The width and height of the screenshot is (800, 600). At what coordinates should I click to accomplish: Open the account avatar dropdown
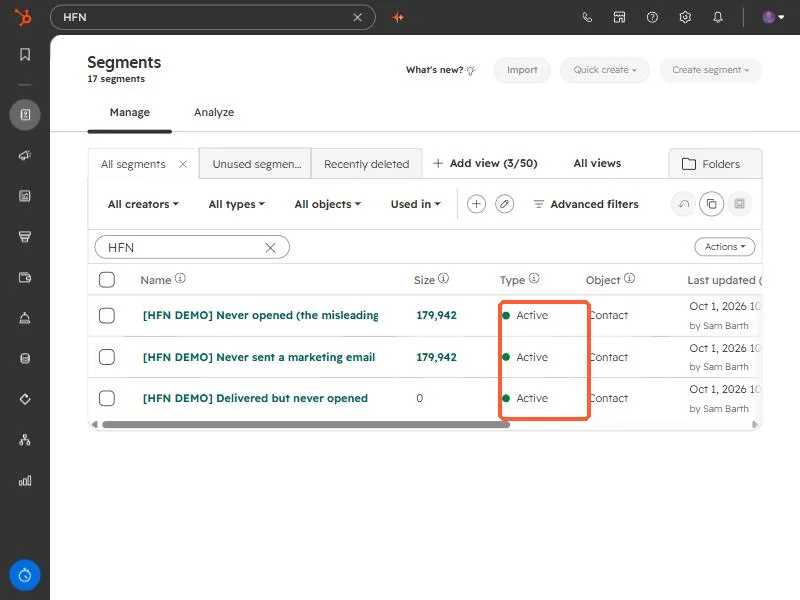click(773, 17)
